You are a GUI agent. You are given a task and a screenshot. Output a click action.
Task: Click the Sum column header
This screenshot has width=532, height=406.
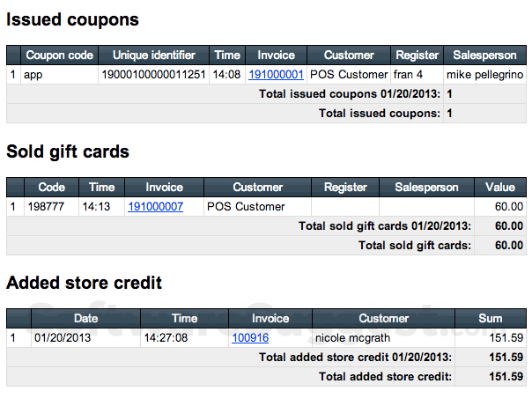tap(490, 319)
